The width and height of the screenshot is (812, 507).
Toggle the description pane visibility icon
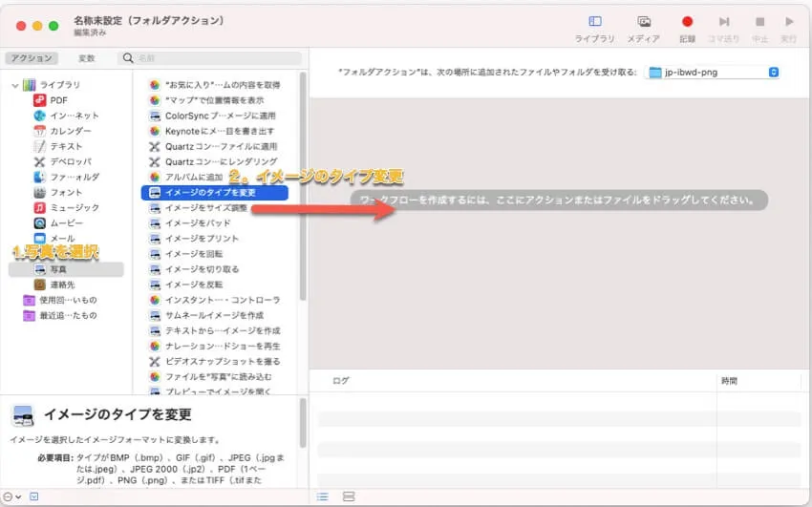click(34, 496)
